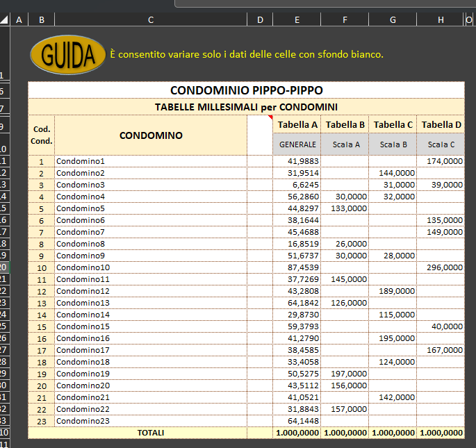Click value 133,0000 for Condomino5
476x448 pixels.
pyautogui.click(x=345, y=208)
